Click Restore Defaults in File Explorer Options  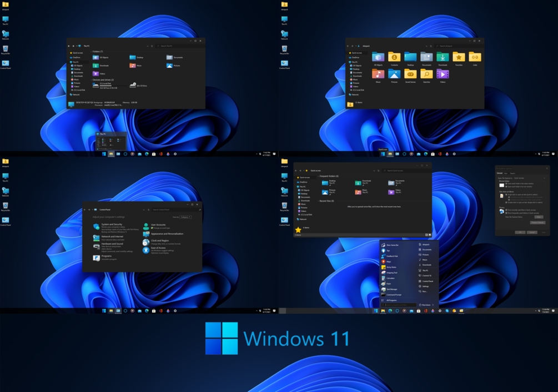(x=537, y=223)
